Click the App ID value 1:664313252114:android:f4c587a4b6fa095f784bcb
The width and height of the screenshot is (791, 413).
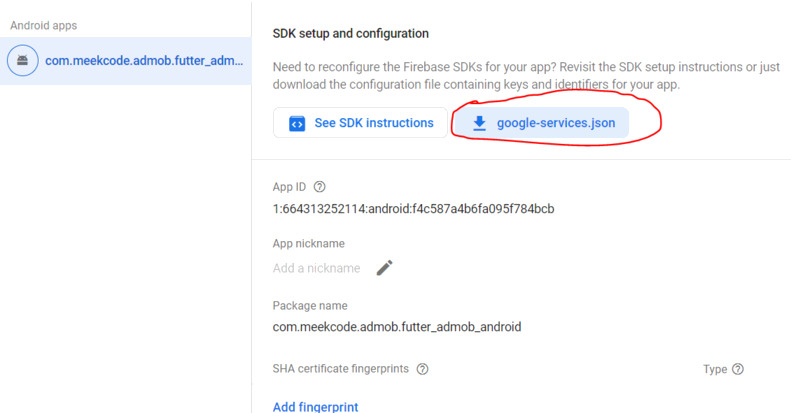(x=414, y=209)
